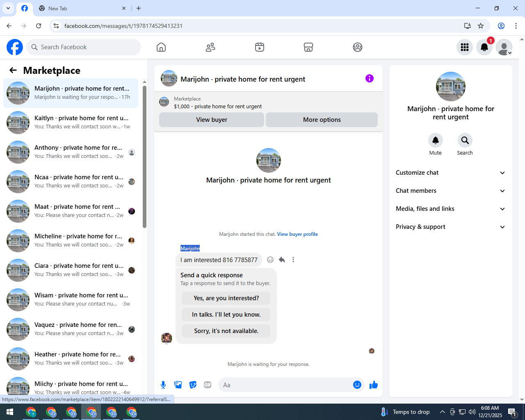The width and height of the screenshot is (525, 420).
Task: Click back arrow next to Marketplace
Action: (13, 70)
